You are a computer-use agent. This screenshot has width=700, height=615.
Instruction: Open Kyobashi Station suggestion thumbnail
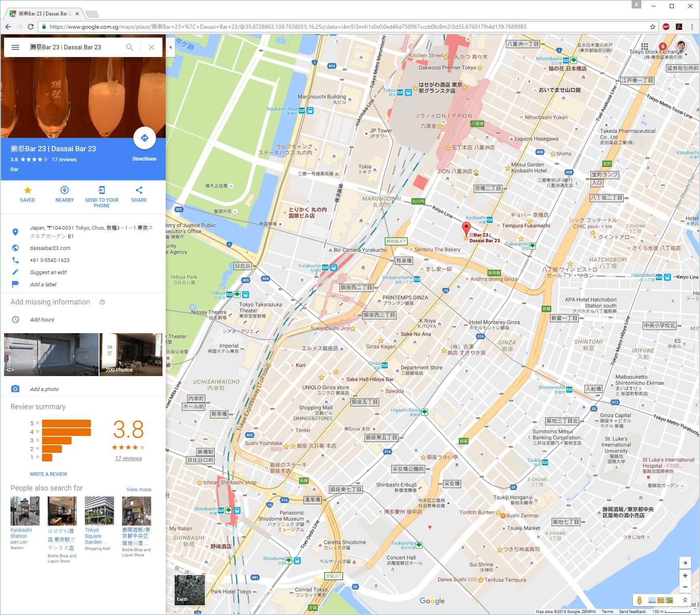tap(25, 511)
